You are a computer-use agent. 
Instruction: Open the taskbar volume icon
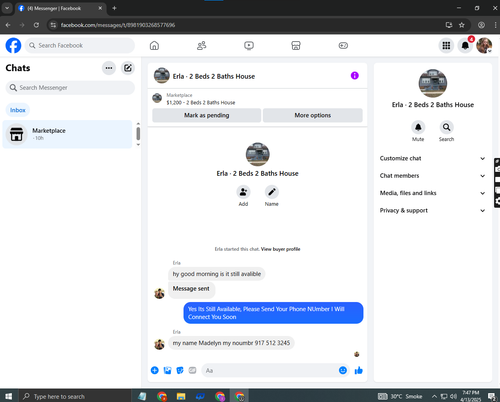pyautogui.click(x=453, y=396)
